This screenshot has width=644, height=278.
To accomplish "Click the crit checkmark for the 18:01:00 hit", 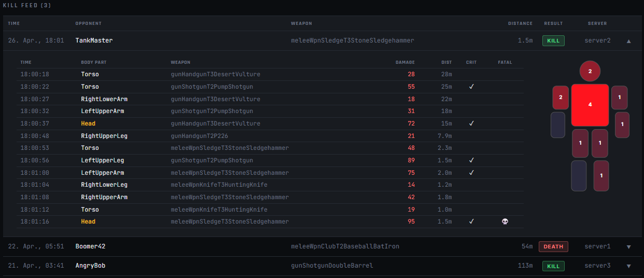I will [x=471, y=173].
